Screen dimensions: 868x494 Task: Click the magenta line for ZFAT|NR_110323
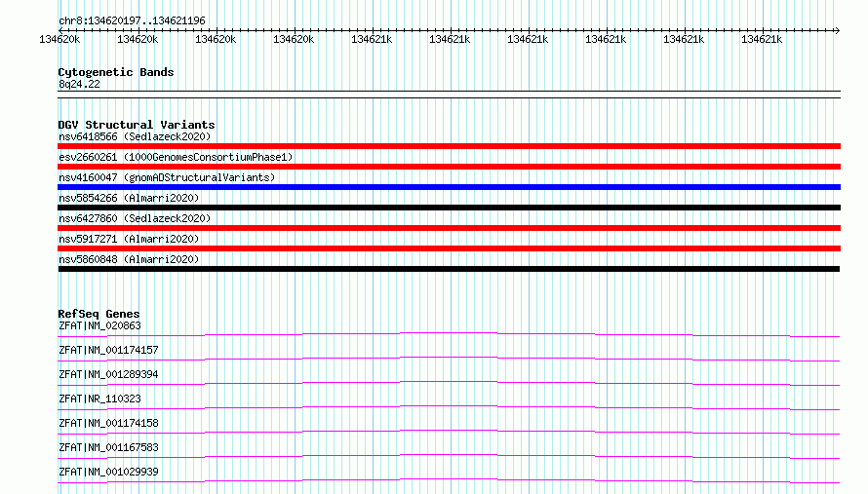(449, 407)
